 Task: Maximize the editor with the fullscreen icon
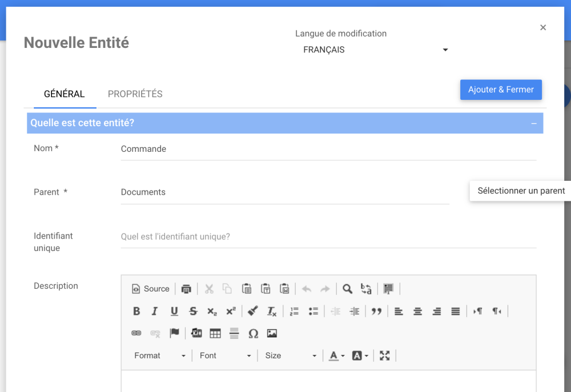[x=385, y=355]
